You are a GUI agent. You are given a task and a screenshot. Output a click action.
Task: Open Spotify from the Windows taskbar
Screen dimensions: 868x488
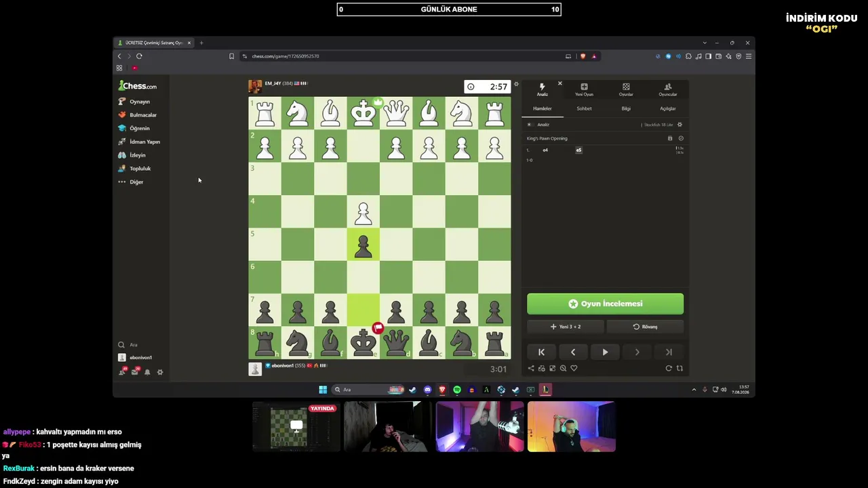457,390
